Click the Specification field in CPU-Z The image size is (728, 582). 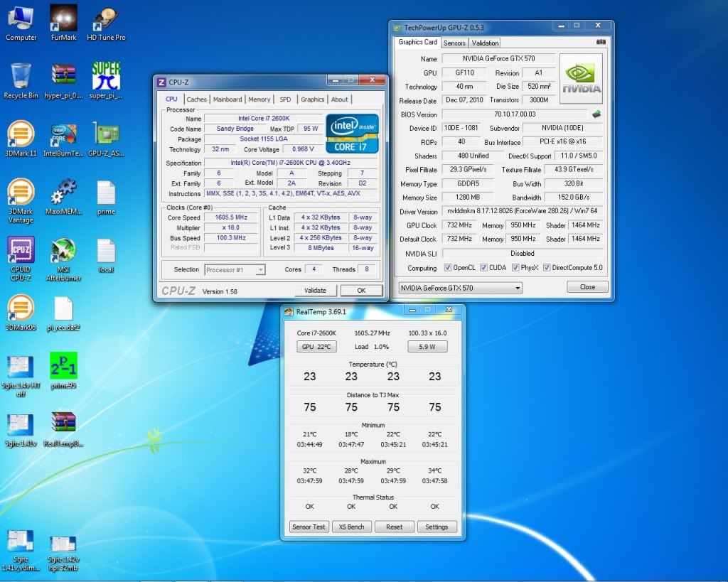tap(290, 163)
